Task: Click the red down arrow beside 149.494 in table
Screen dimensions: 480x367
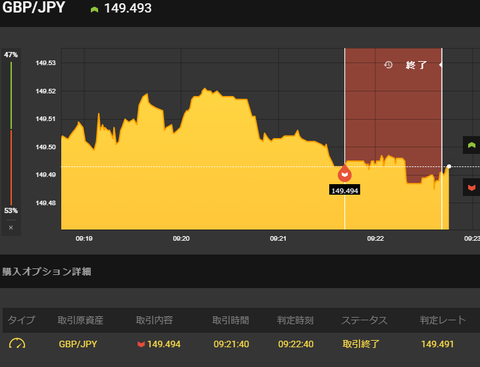Action: point(141,344)
